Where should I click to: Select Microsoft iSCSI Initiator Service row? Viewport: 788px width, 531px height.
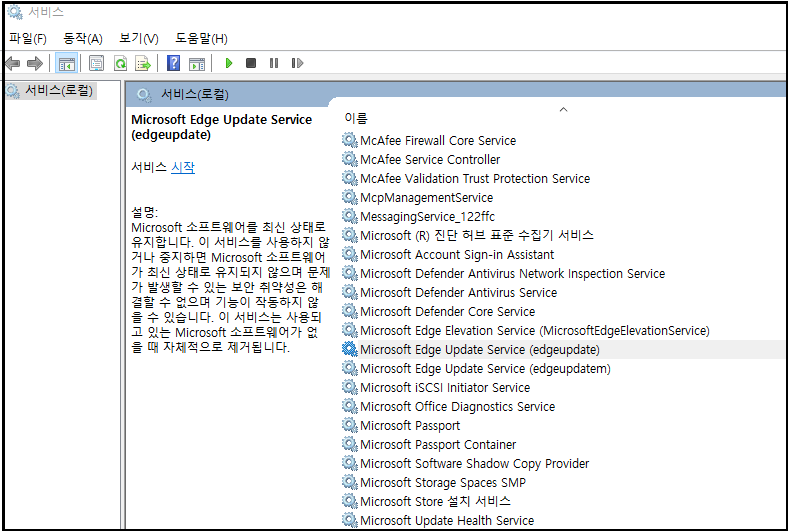point(445,388)
